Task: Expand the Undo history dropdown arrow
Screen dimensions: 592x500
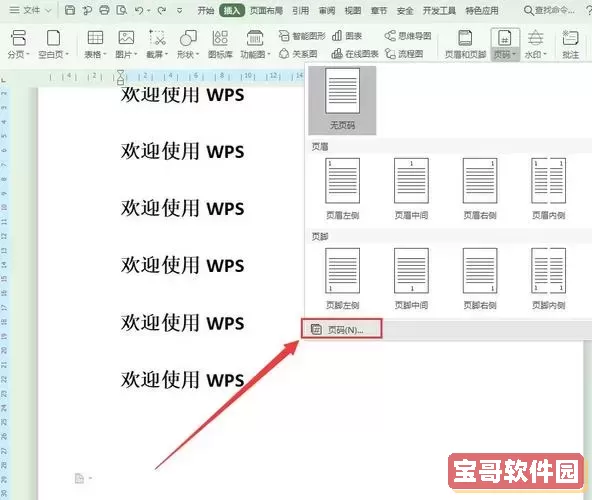Action: coord(148,11)
